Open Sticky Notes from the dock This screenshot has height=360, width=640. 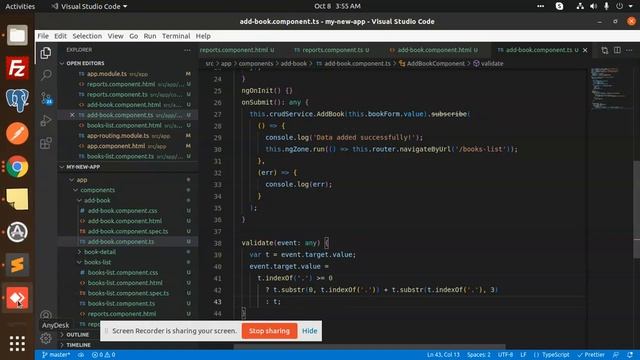point(17,199)
